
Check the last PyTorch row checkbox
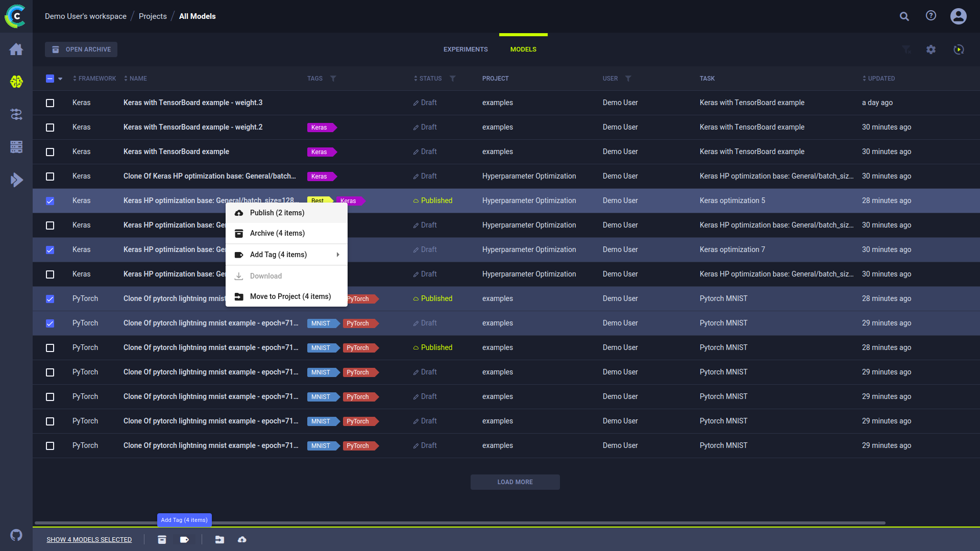tap(50, 446)
